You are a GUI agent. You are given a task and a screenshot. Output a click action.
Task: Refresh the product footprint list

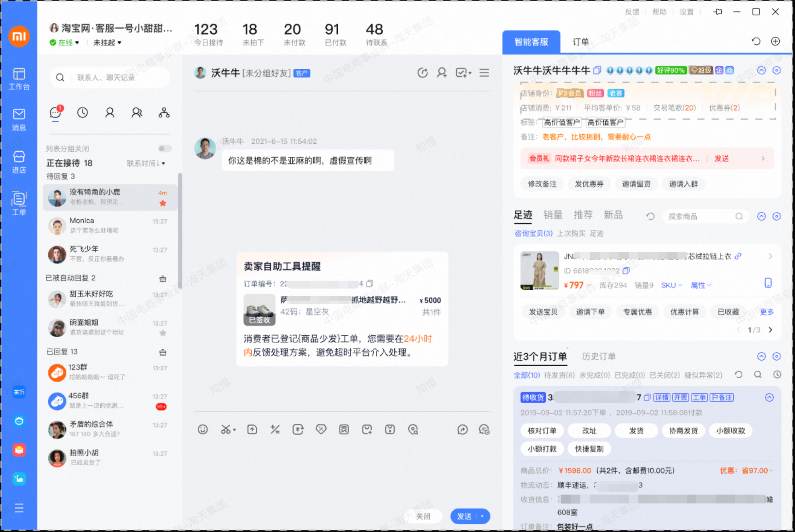[650, 217]
